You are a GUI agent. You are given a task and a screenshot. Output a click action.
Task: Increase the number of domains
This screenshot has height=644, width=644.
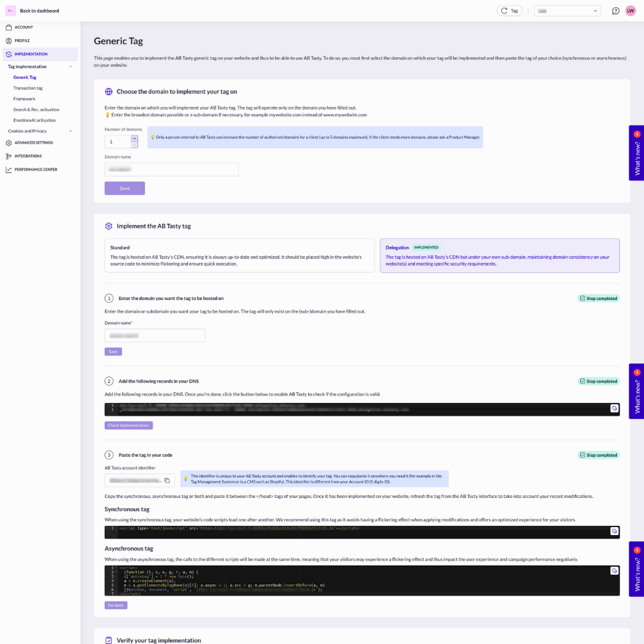[134, 138]
